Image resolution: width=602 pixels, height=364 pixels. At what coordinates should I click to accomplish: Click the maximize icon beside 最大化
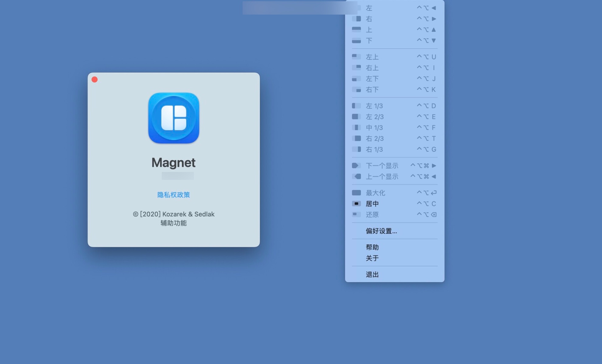(356, 192)
